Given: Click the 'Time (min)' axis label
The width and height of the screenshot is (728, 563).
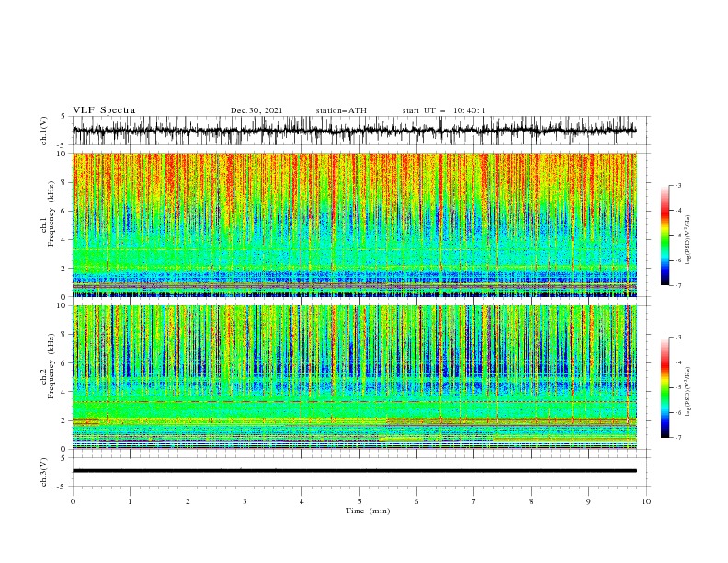Looking at the screenshot, I should 368,511.
